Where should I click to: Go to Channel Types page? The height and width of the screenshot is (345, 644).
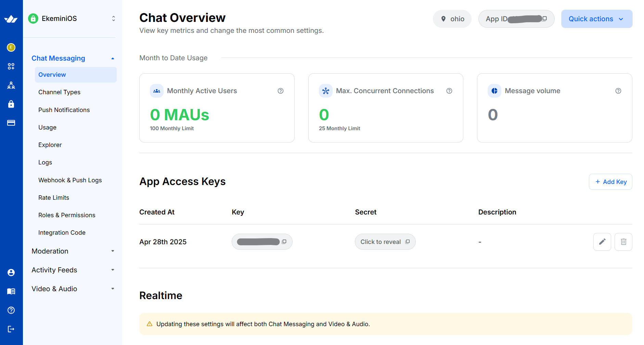pyautogui.click(x=59, y=92)
